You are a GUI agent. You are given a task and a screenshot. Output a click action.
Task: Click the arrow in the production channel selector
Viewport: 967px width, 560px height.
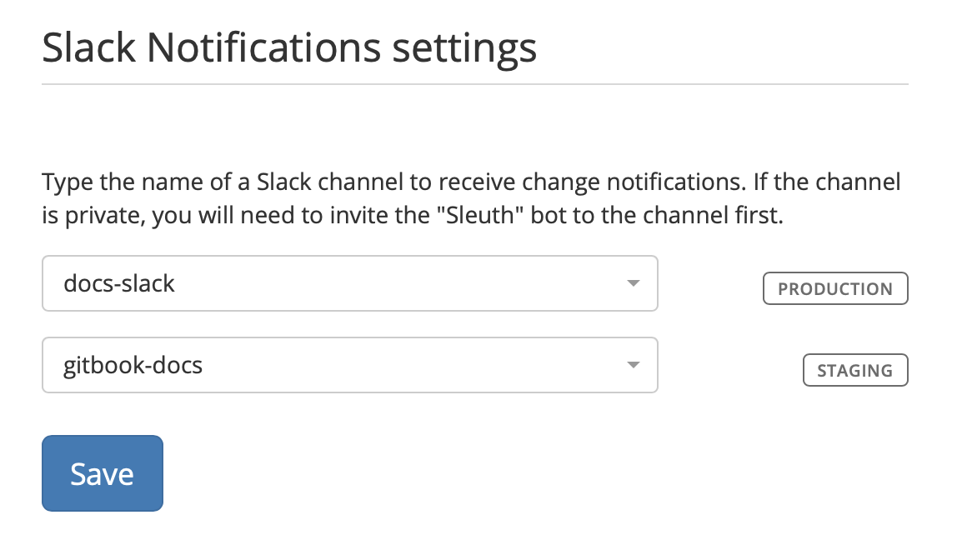click(x=633, y=284)
